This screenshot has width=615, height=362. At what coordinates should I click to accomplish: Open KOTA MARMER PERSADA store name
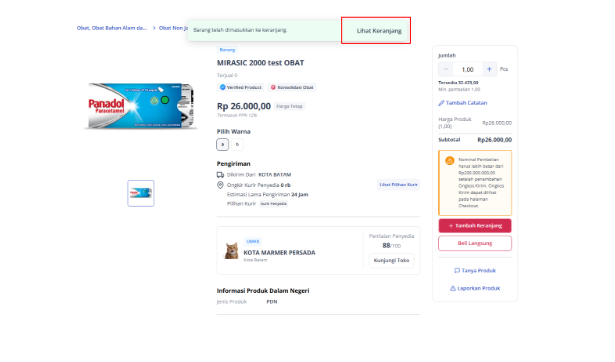pos(279,253)
